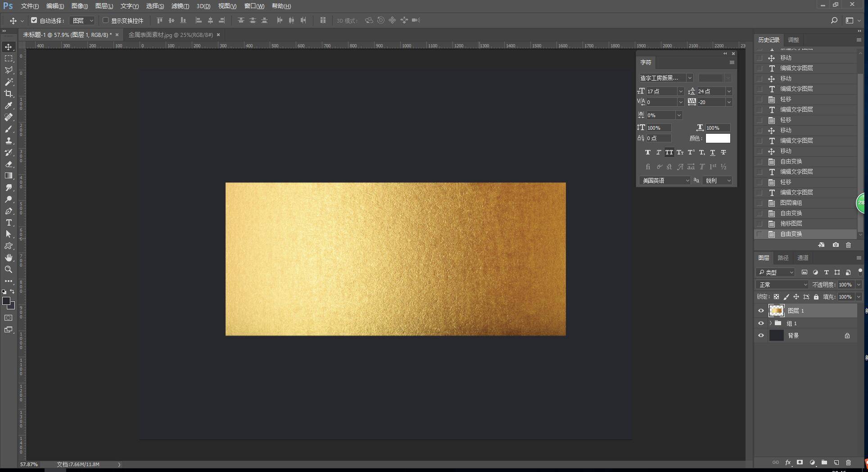Delete layer trash icon in Layers panel
This screenshot has height=472, width=868.
848,463
